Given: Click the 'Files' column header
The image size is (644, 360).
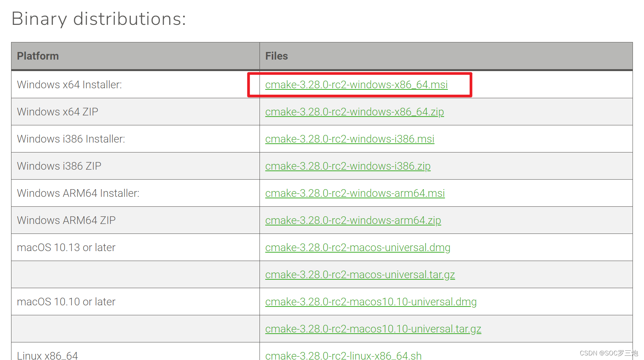Looking at the screenshot, I should click(x=446, y=56).
